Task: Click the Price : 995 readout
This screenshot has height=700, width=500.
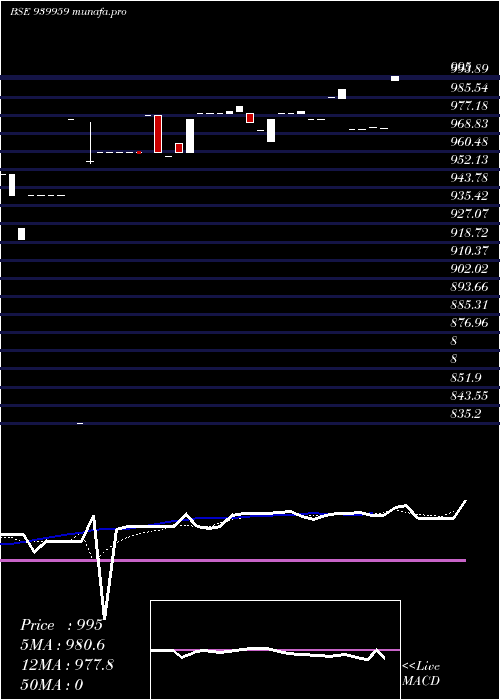Action: pos(62,625)
